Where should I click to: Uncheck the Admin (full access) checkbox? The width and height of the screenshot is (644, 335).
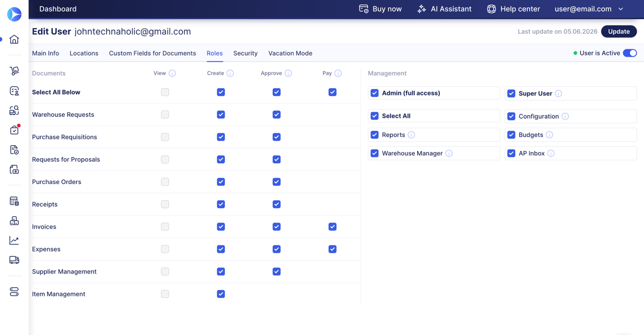[374, 93]
